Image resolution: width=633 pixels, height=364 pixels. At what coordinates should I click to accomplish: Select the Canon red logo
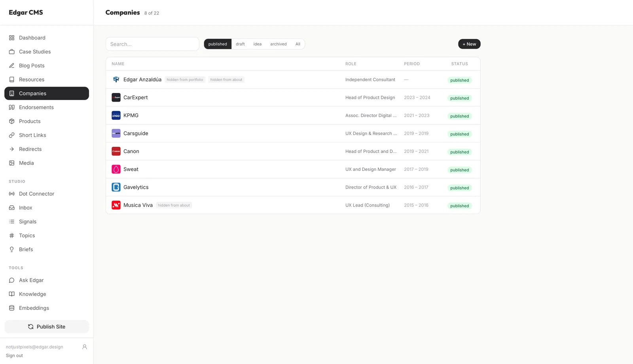coord(116,151)
